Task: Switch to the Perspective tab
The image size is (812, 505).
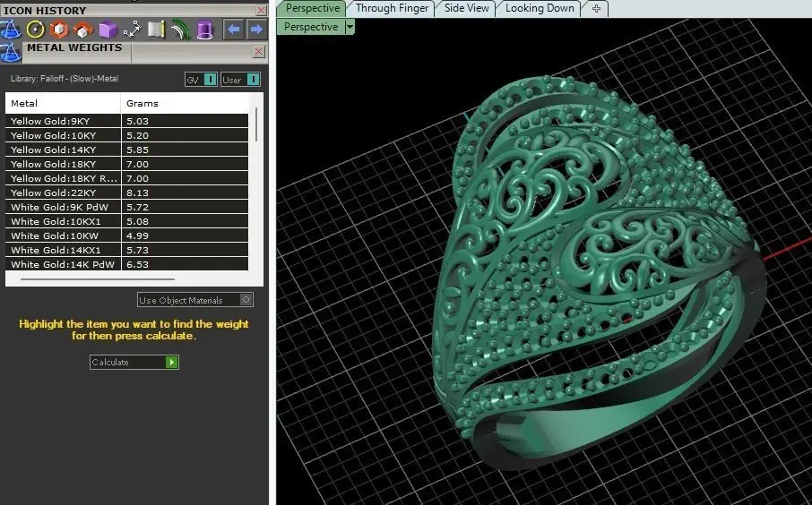Action: (x=312, y=8)
